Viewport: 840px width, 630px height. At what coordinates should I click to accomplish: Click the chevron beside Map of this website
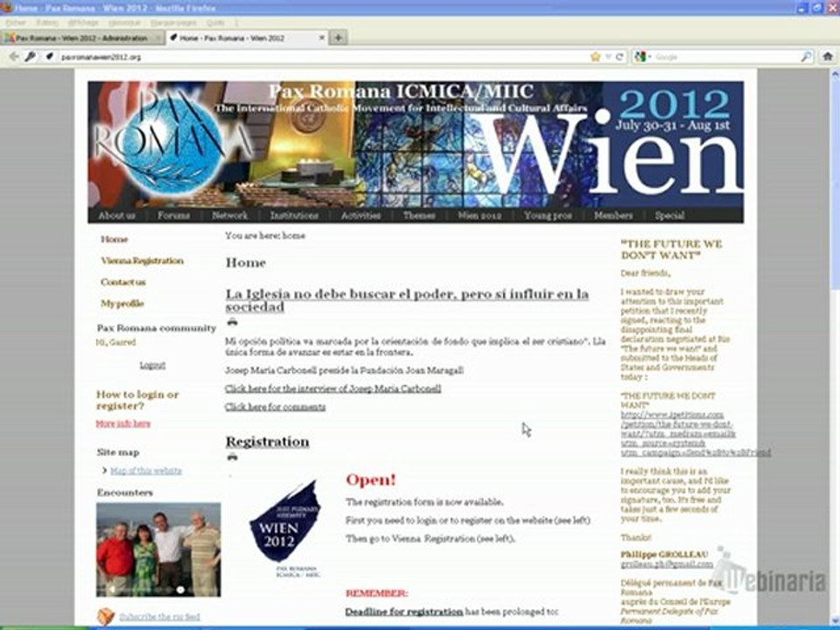point(104,471)
